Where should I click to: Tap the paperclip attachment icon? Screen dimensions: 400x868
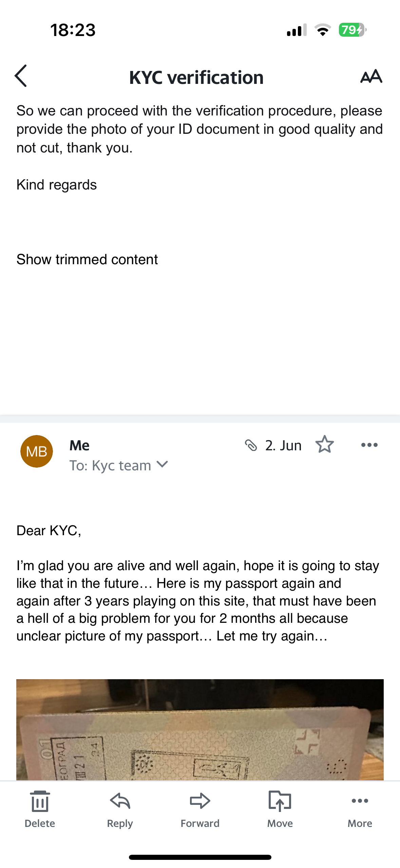[251, 445]
